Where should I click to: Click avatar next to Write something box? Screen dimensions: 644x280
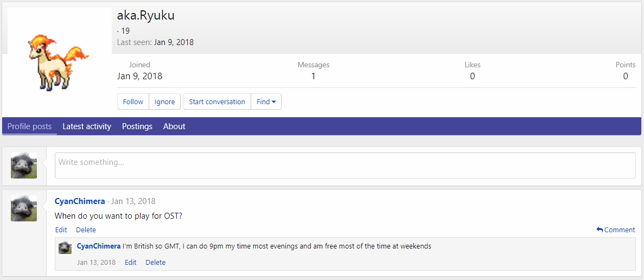[24, 166]
